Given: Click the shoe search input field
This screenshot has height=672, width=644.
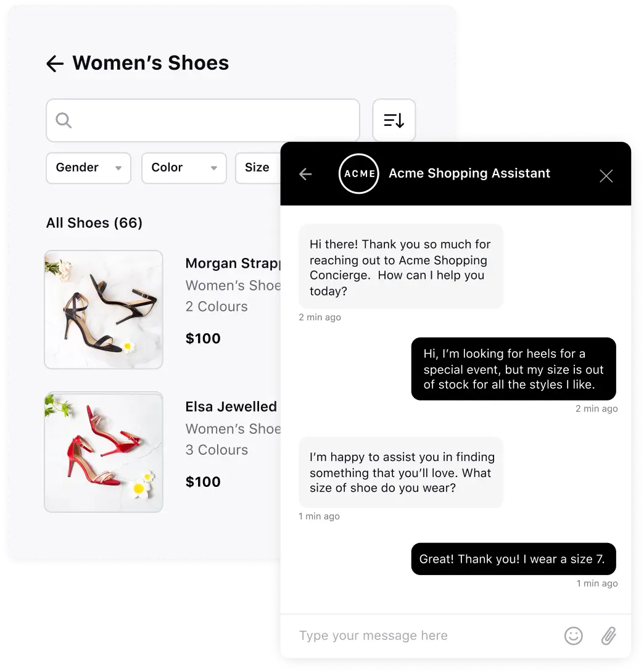Looking at the screenshot, I should click(x=203, y=120).
